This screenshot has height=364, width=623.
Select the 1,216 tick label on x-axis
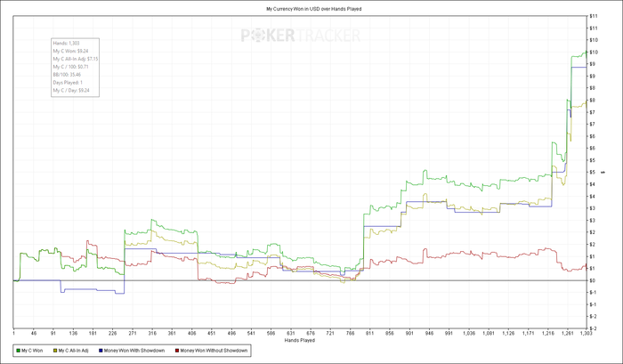(548, 334)
